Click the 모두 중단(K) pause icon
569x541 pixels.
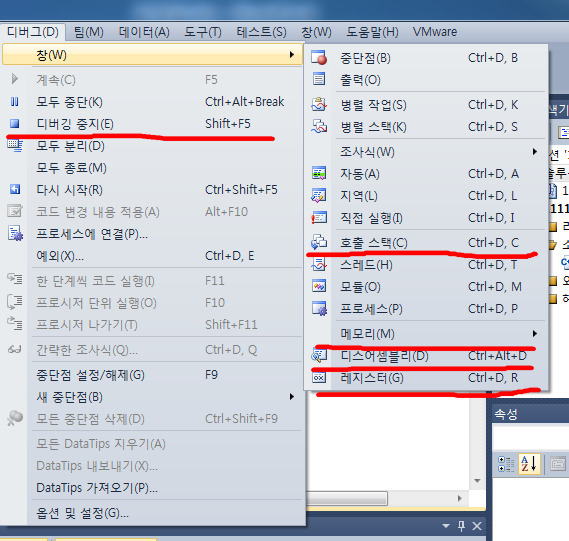[x=15, y=102]
